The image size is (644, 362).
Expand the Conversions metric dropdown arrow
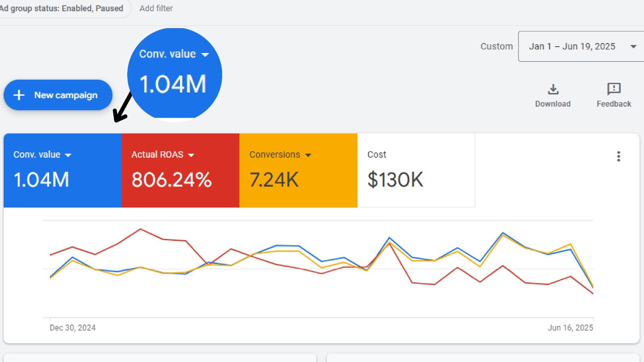coord(308,155)
